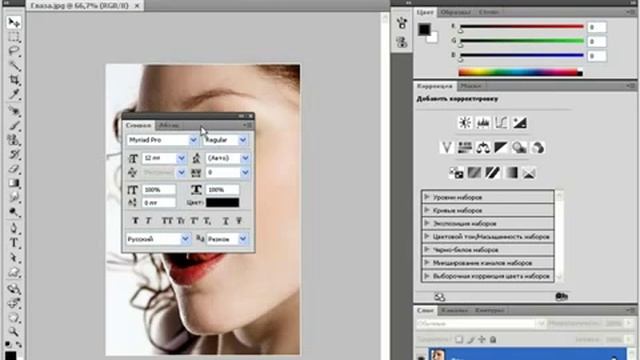This screenshot has width=640, height=360.
Task: Switch to the Абзац tab
Action: [169, 125]
